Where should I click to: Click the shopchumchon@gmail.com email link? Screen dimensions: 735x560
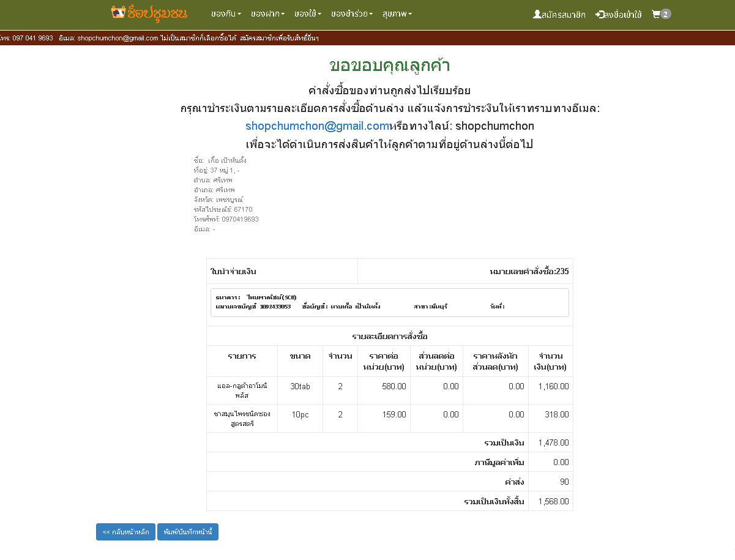[x=318, y=126]
